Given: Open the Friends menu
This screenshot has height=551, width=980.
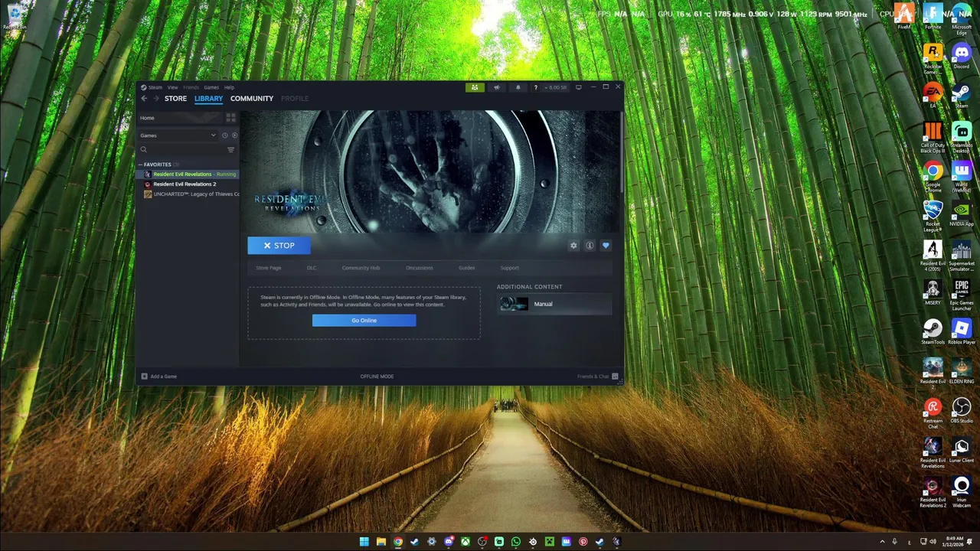Looking at the screenshot, I should [x=191, y=87].
